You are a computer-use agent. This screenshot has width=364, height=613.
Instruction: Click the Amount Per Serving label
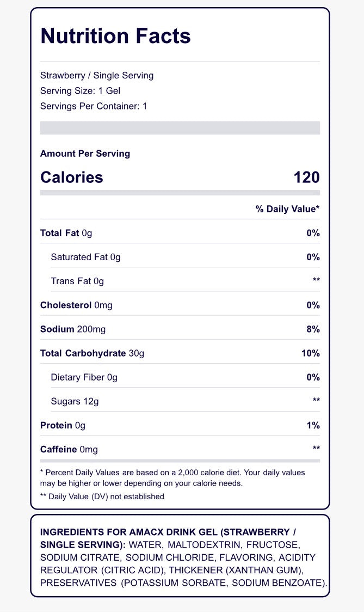coord(85,154)
